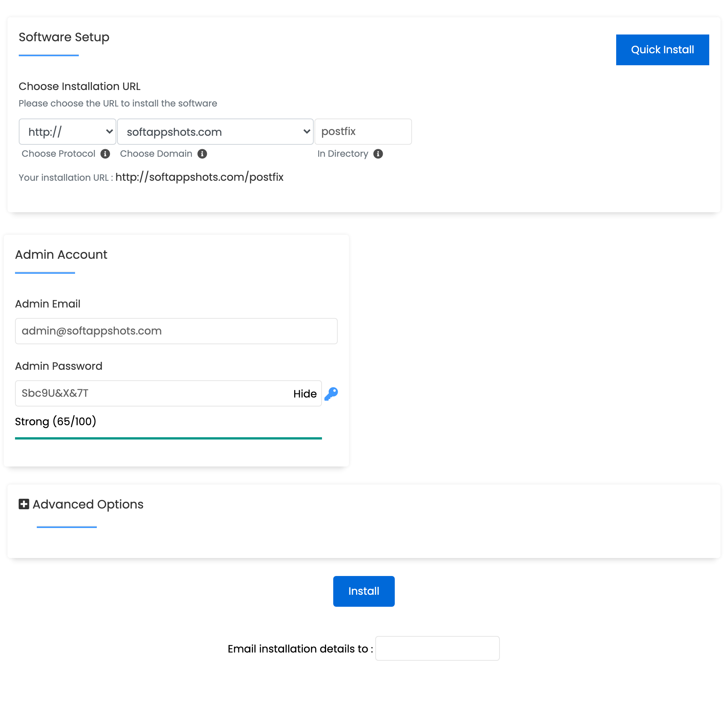Screen dimensions: 728x705
Task: Click the info icon beside Choose Domain
Action: (x=202, y=154)
